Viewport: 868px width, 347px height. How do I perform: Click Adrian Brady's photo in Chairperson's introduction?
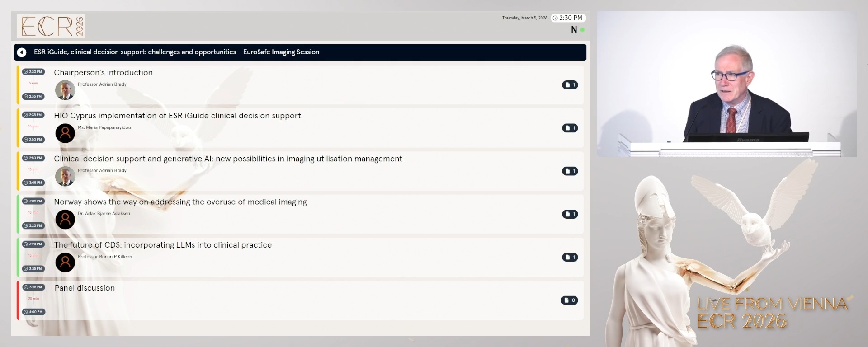click(x=65, y=90)
